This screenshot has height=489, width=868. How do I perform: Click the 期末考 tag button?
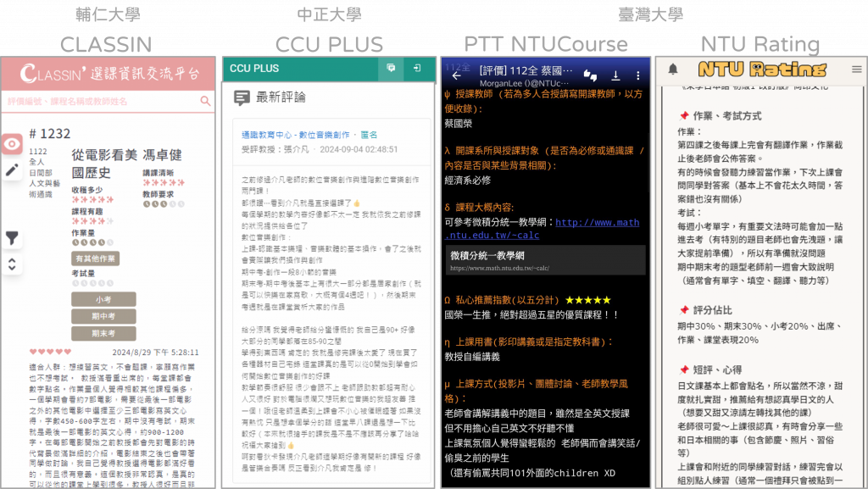tap(103, 334)
